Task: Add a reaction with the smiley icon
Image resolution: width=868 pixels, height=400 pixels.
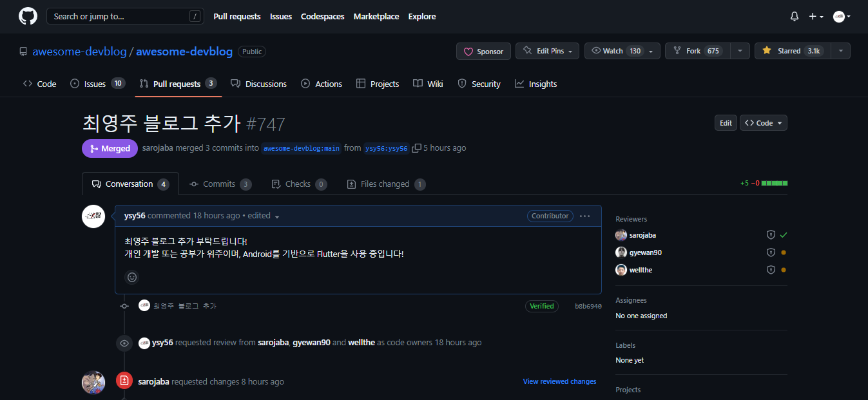Action: coord(132,277)
